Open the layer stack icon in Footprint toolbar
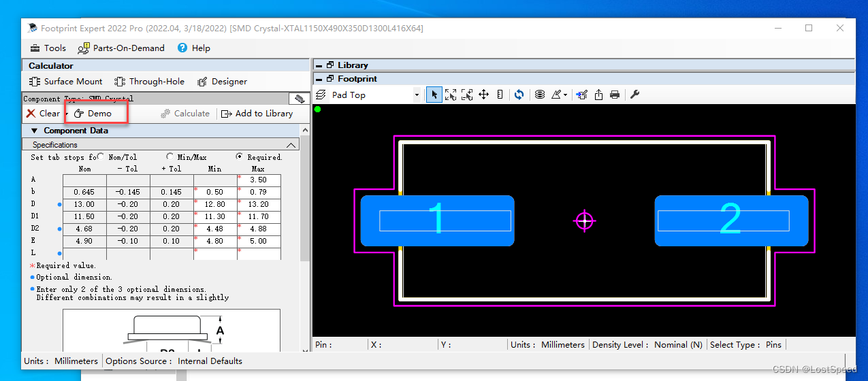 coord(540,95)
